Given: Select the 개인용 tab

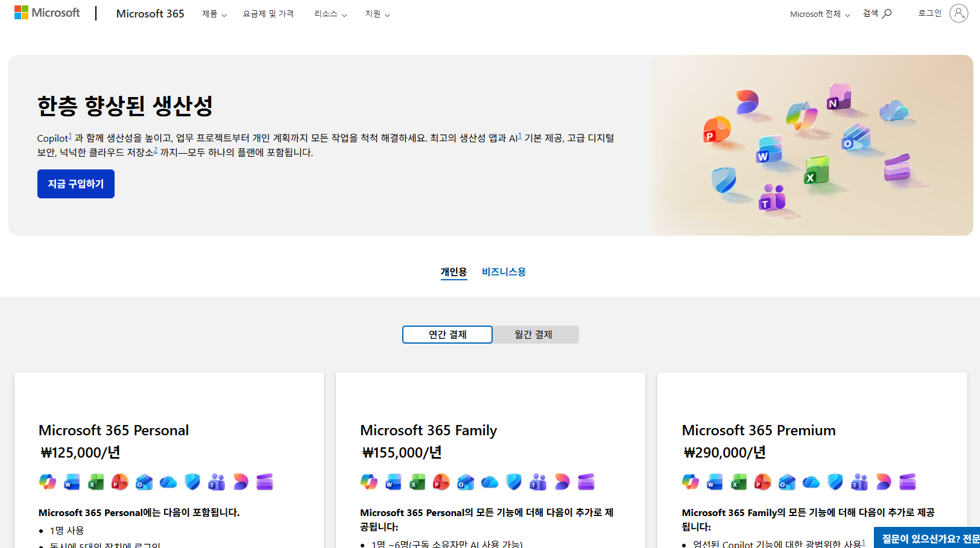Looking at the screenshot, I should (454, 272).
